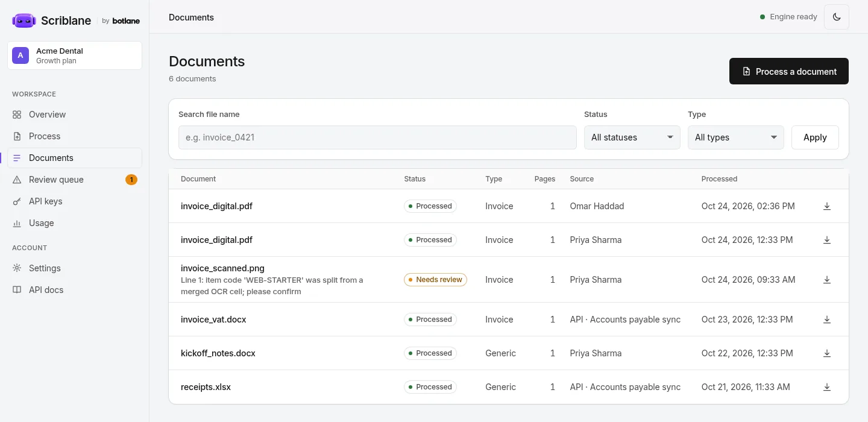Click the Pages column header
This screenshot has height=422, width=868.
(x=545, y=179)
